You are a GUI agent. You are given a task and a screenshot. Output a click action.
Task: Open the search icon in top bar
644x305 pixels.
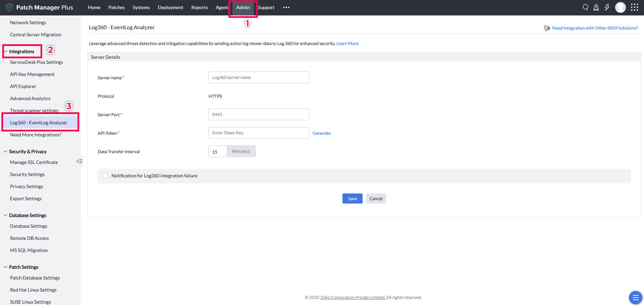click(586, 7)
